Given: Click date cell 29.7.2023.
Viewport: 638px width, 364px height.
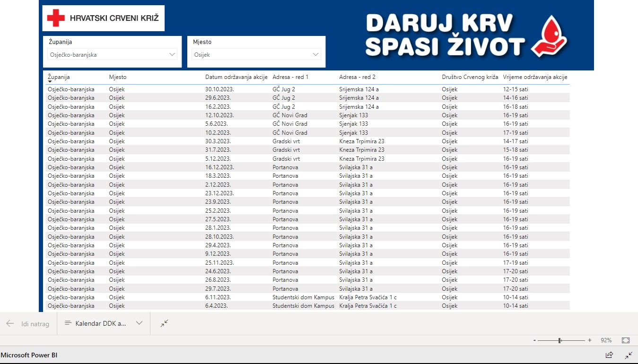Looking at the screenshot, I should [218, 289].
